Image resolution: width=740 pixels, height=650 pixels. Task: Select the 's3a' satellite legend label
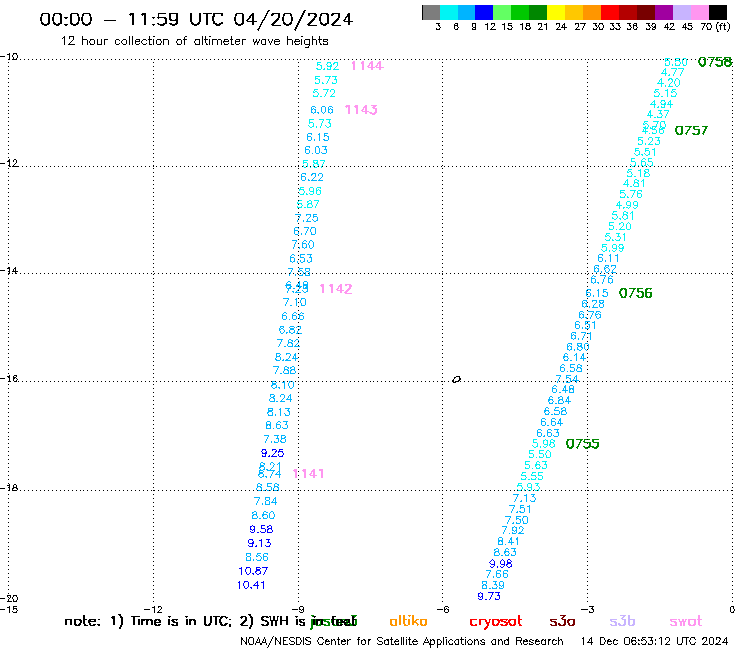[563, 621]
